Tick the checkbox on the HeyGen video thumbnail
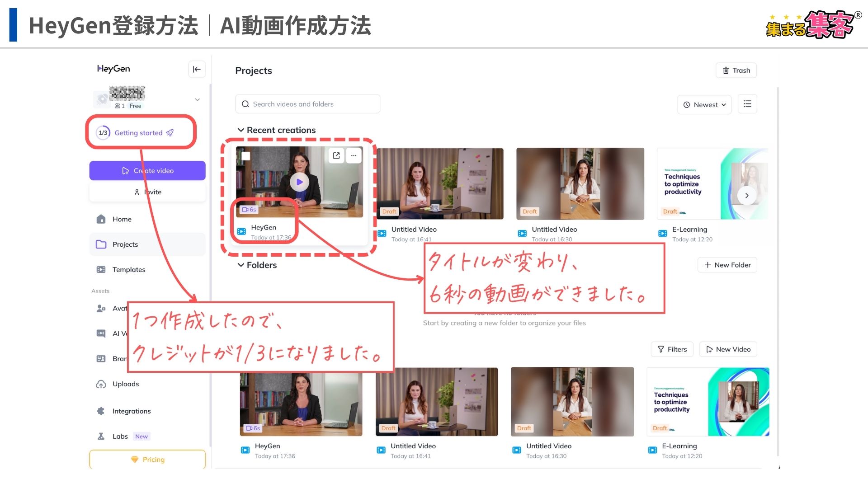The width and height of the screenshot is (868, 488). point(246,156)
